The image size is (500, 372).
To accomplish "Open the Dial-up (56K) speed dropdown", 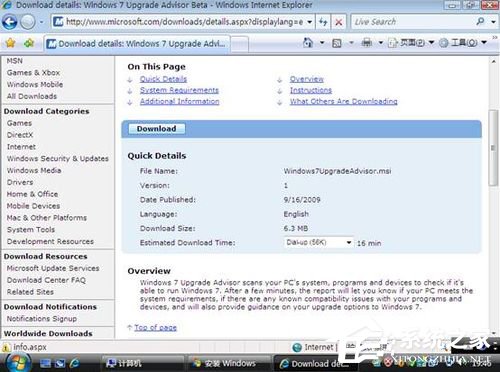I will point(318,242).
